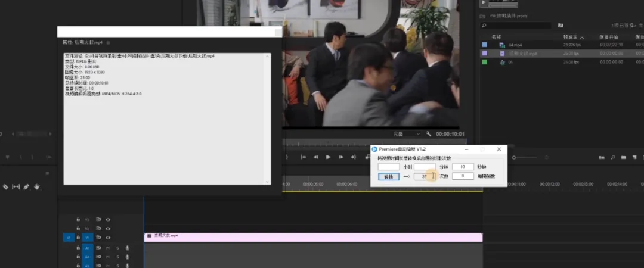Image resolution: width=644 pixels, height=268 pixels.
Task: Click the 转换 button in plugin window
Action: (x=389, y=176)
